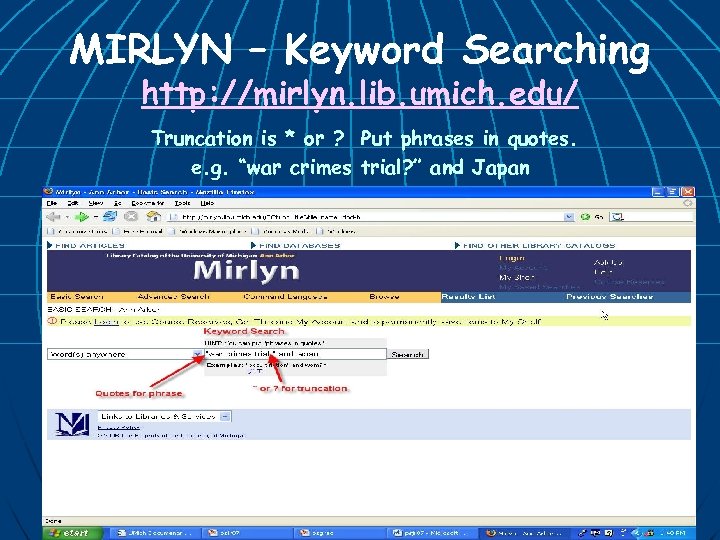
Task: Go to the browser Home page icon
Action: coord(153,216)
